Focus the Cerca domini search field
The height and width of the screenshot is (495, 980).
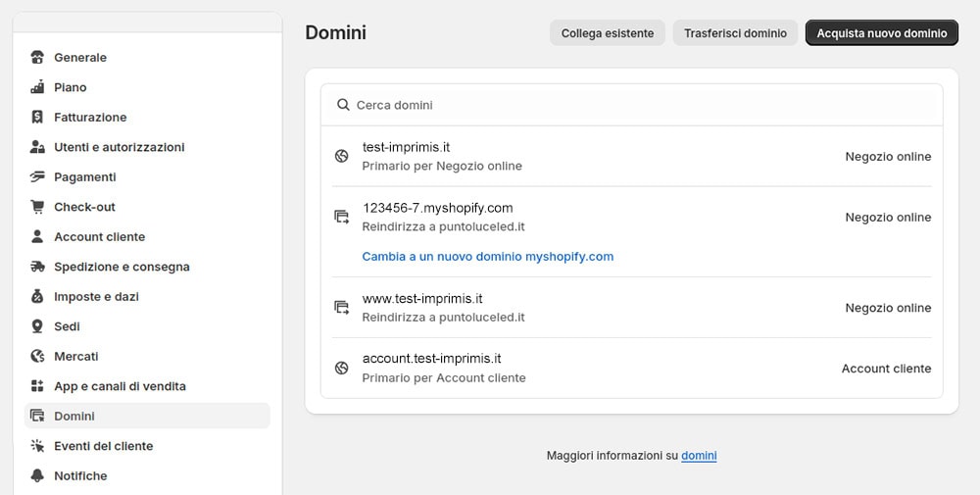632,105
